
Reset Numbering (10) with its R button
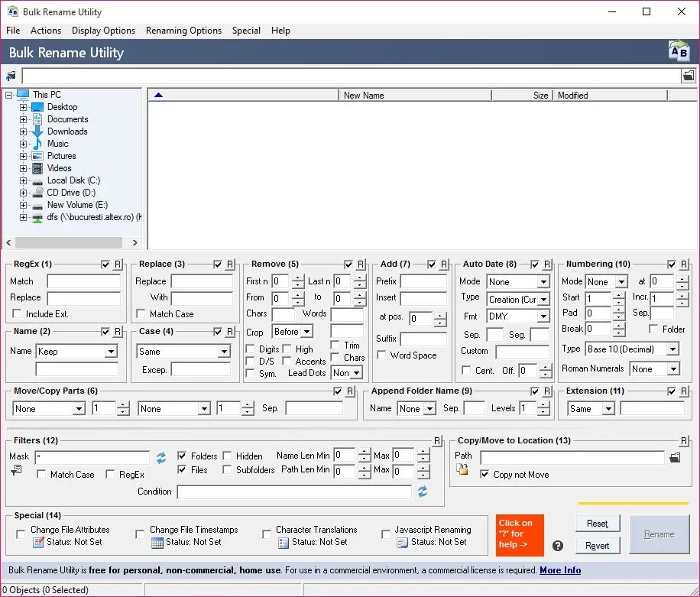[684, 264]
